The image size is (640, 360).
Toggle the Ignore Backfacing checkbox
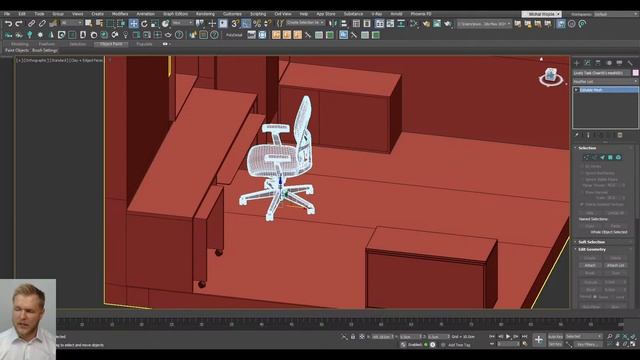click(x=582, y=173)
